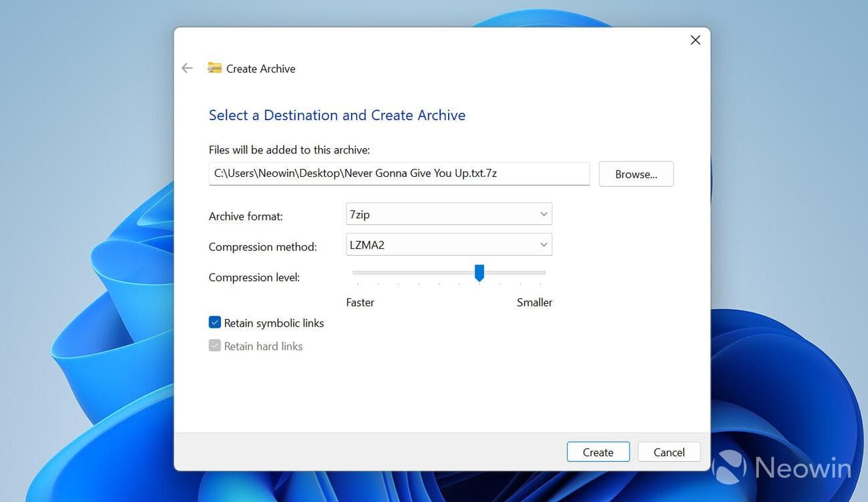Expand the 7zip format selector
The width and height of the screenshot is (868, 502).
[542, 214]
